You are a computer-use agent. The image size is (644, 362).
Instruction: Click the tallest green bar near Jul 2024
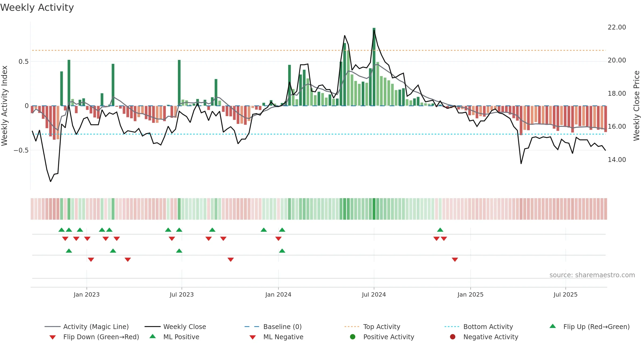pos(374,67)
